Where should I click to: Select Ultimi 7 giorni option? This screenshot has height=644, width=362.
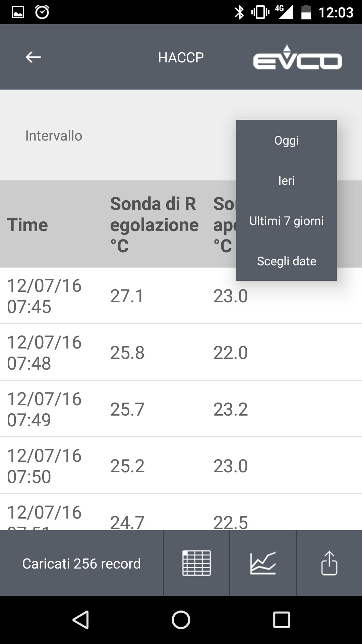pos(286,221)
